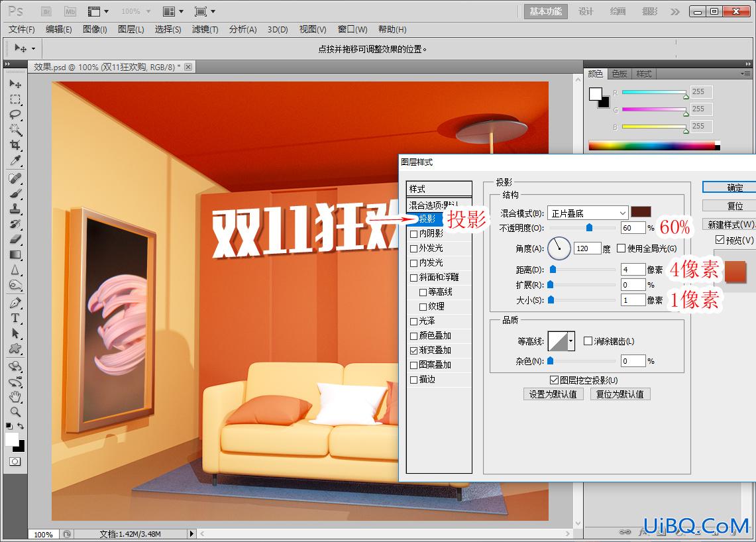
Task: Uncheck 图层挖空投影 checkbox
Action: [x=554, y=380]
